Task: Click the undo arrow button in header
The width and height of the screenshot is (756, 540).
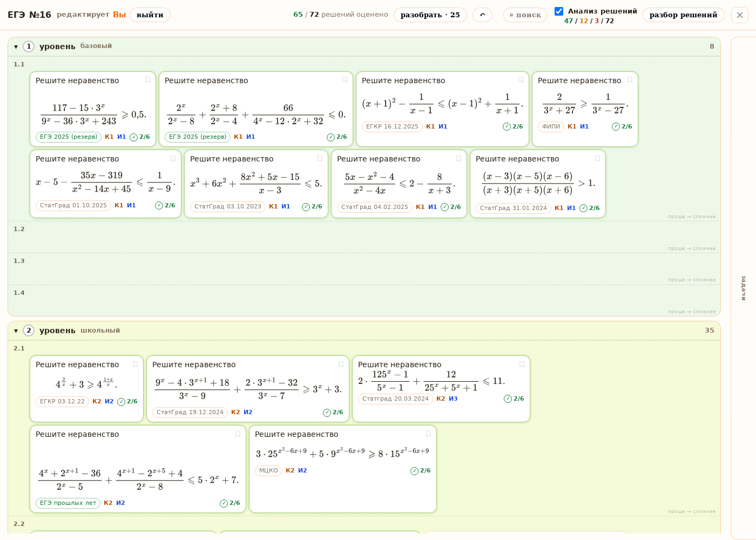Action: pos(482,15)
